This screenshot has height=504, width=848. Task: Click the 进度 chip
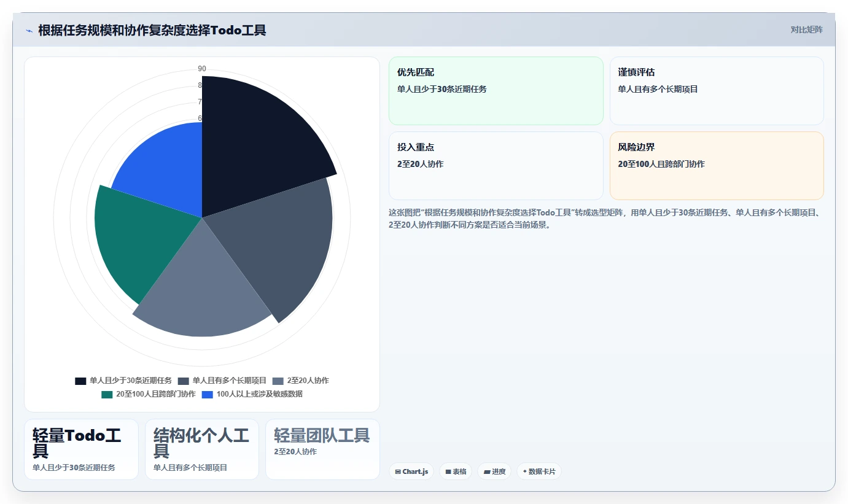tap(494, 471)
